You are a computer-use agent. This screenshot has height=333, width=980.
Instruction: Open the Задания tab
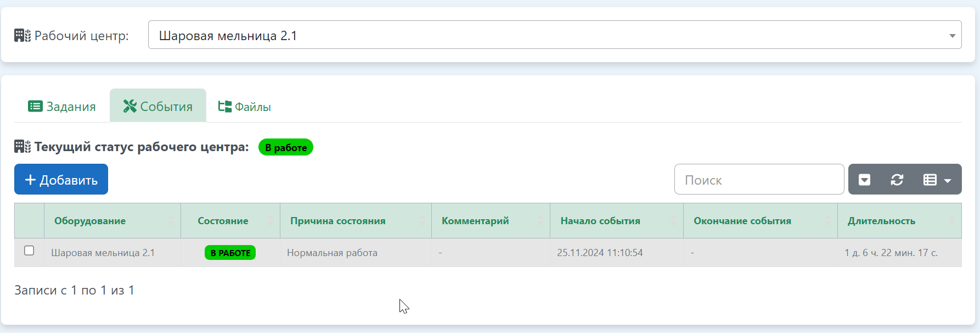[x=62, y=107]
